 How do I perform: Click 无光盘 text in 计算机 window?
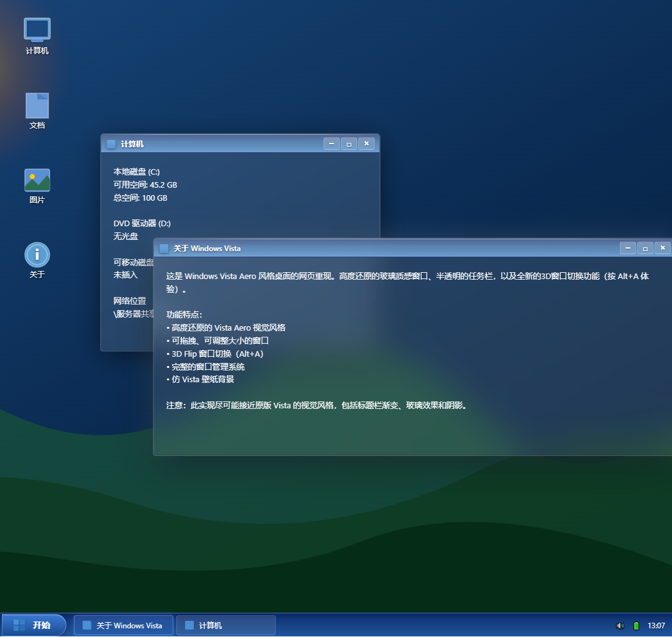(x=125, y=236)
